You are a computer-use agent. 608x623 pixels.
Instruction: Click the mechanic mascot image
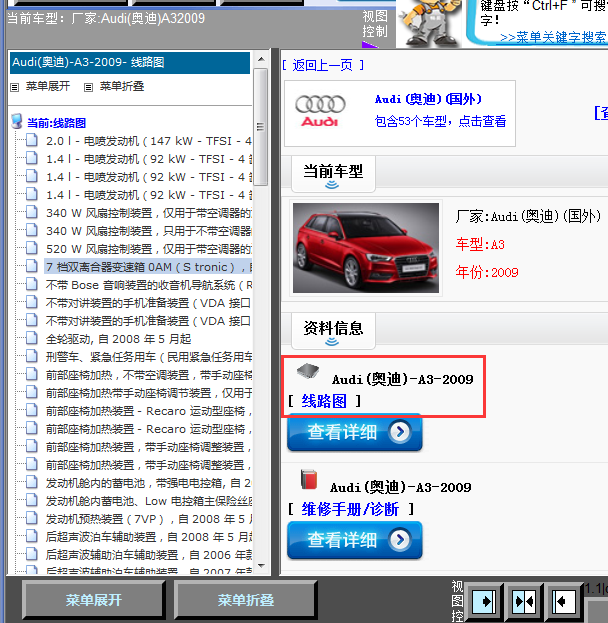pyautogui.click(x=430, y=23)
